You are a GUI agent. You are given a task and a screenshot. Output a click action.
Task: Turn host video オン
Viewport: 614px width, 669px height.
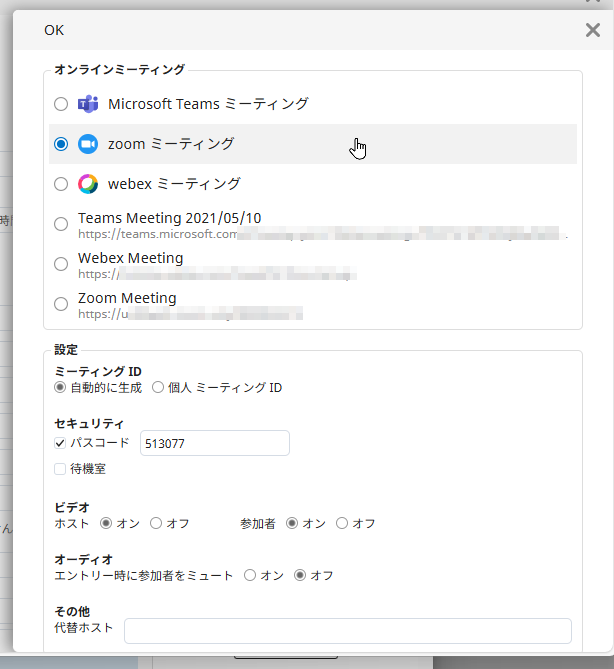click(106, 523)
